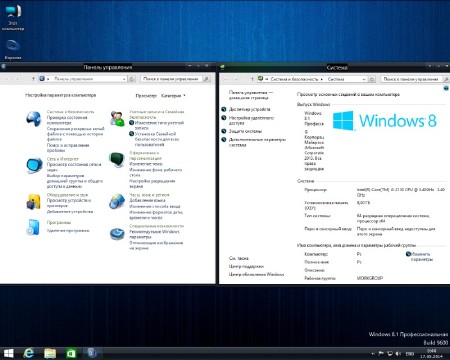This screenshot has height=360, width=450.
Task: Focus Control Panel search field
Action: [172, 79]
